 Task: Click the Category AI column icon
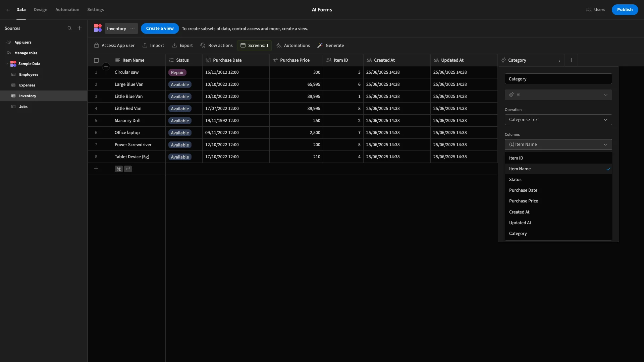(x=503, y=60)
